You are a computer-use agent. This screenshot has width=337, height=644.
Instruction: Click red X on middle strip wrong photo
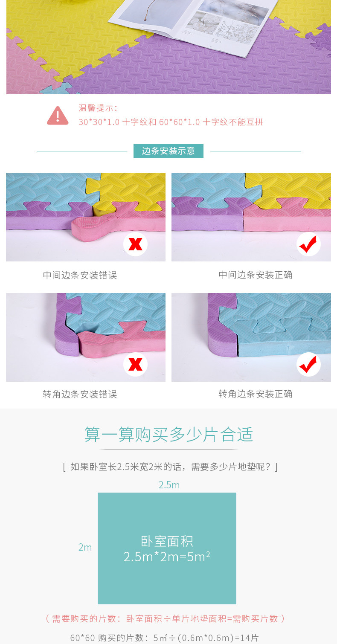pyautogui.click(x=135, y=244)
